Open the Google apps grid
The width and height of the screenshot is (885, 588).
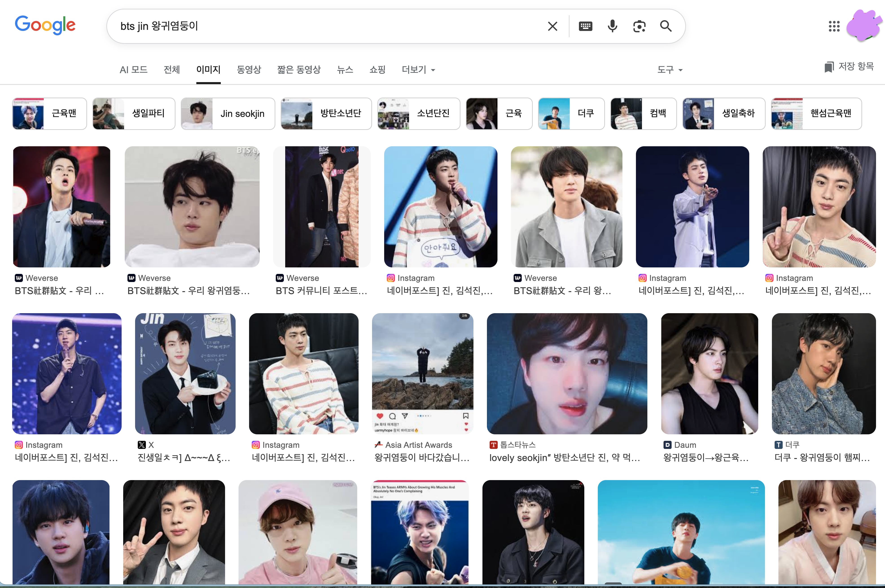834,26
